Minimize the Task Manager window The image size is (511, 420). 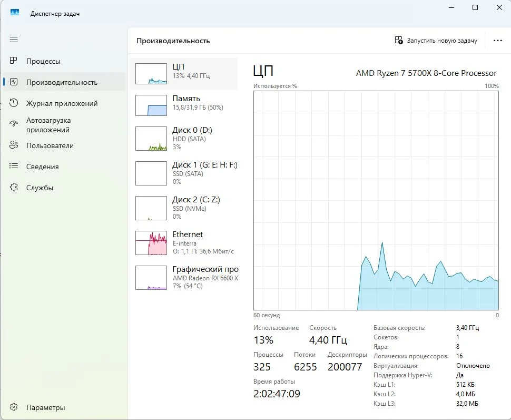tap(451, 7)
